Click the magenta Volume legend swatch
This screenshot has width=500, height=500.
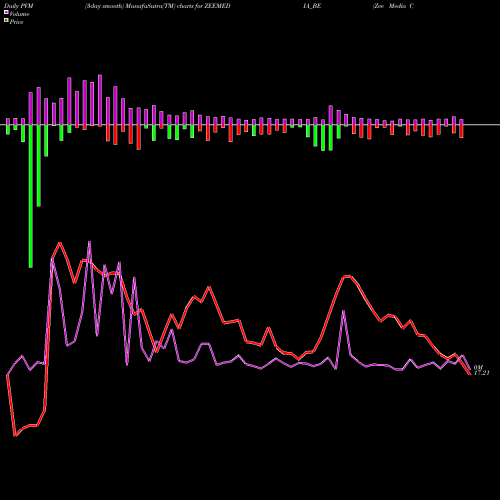coord(6,12)
